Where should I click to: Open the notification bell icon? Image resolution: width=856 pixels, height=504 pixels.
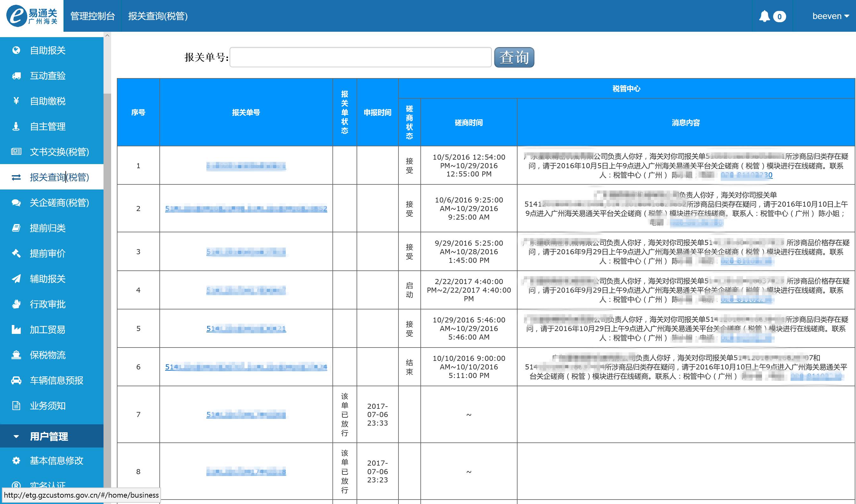click(x=764, y=16)
